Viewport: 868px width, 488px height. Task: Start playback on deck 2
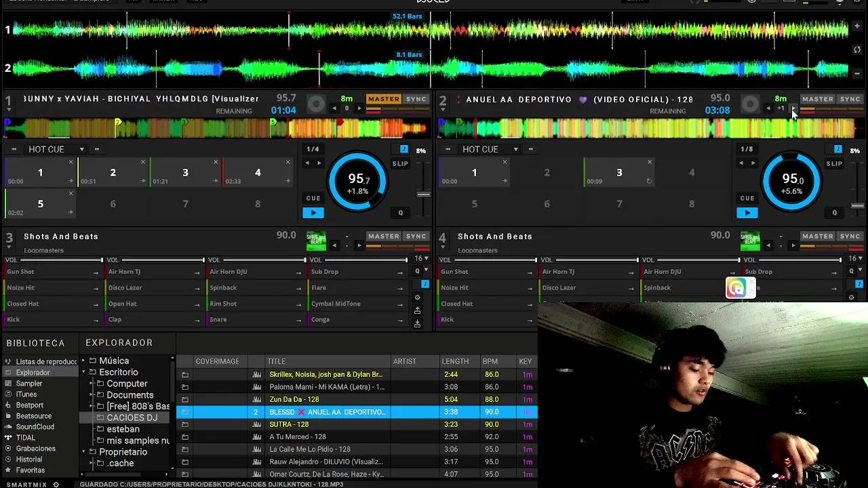click(x=747, y=213)
